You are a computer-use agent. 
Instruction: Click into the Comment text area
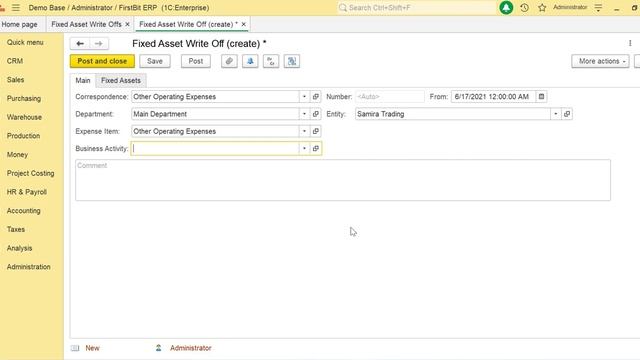coord(343,180)
